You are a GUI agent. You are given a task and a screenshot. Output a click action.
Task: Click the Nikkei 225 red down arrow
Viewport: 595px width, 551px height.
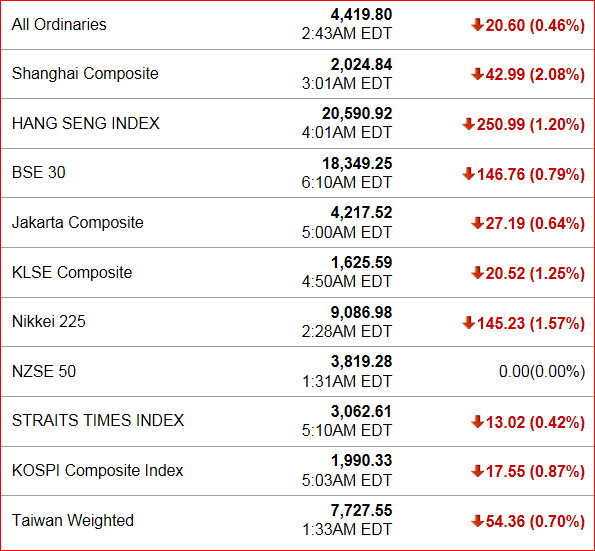point(469,323)
